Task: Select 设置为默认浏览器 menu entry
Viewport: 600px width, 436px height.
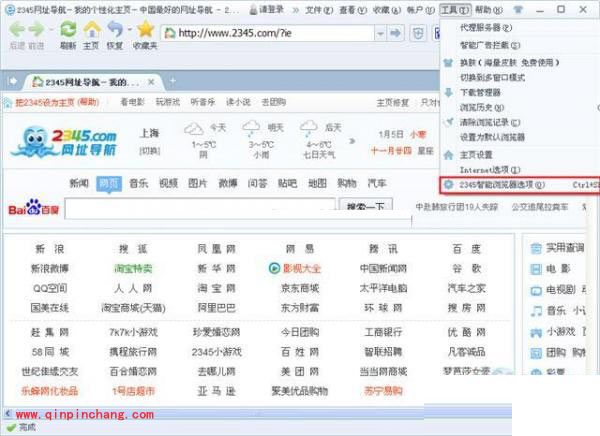Action: click(492, 137)
